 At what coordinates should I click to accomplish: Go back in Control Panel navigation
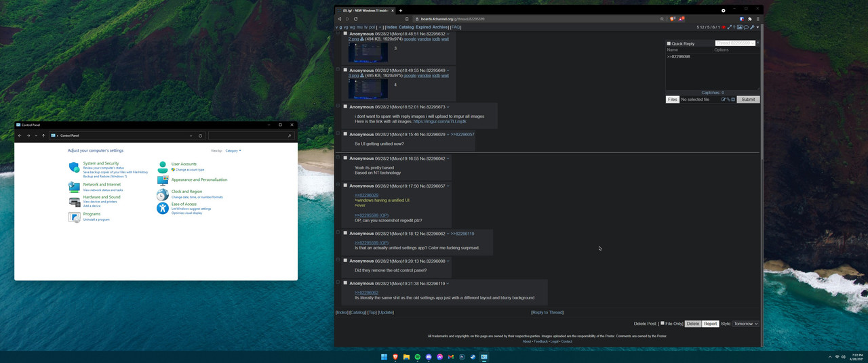[x=20, y=135]
